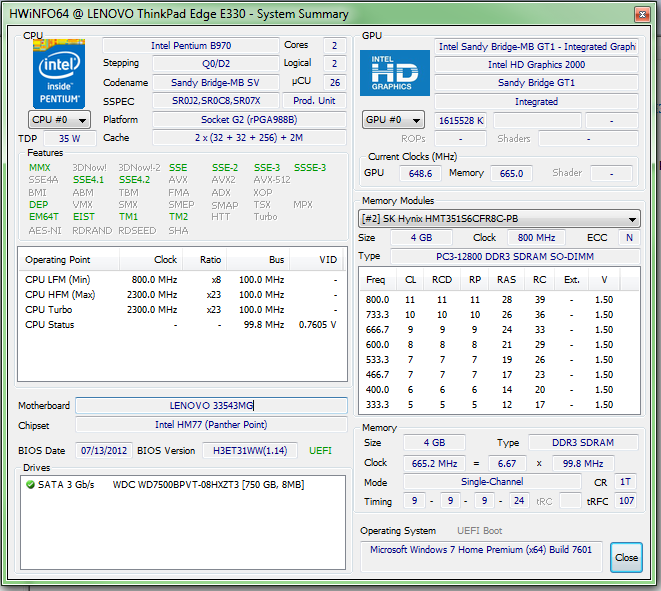
Task: Click the UEFI indicator label
Action: point(320,451)
